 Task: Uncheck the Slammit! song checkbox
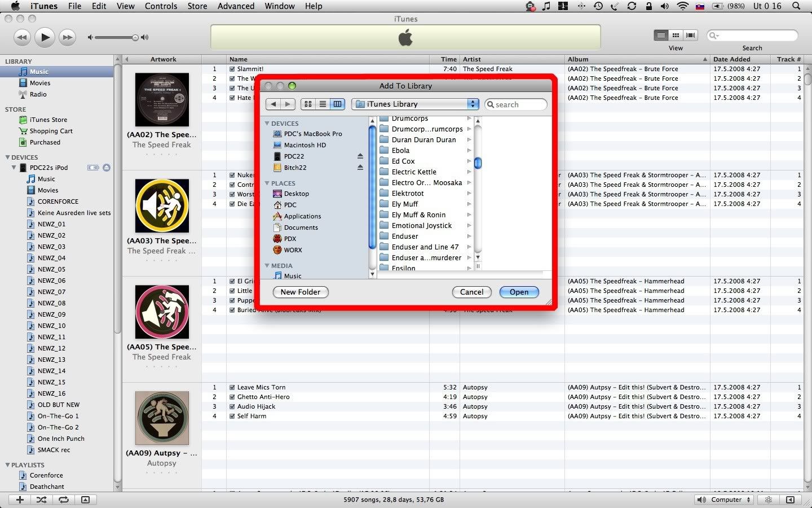(232, 69)
